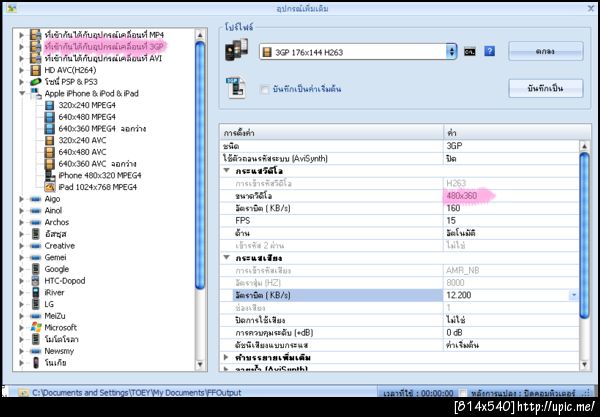Click the Nokia phone icon in list
Viewport: 600px width, 417px height.
point(36,363)
